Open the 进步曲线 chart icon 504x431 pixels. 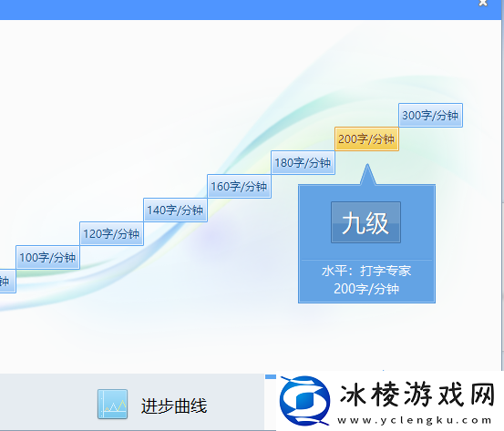click(x=112, y=404)
